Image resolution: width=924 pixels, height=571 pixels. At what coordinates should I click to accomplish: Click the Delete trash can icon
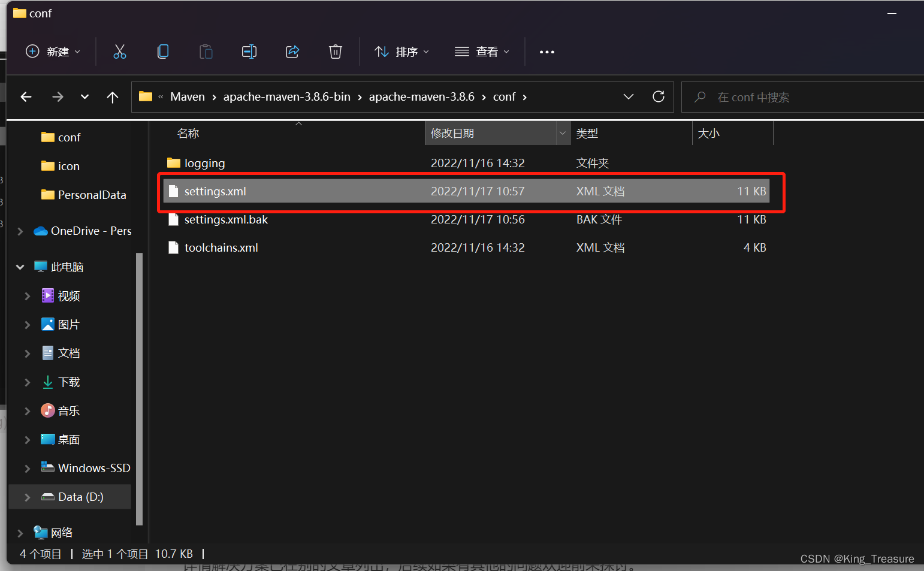pyautogui.click(x=336, y=52)
